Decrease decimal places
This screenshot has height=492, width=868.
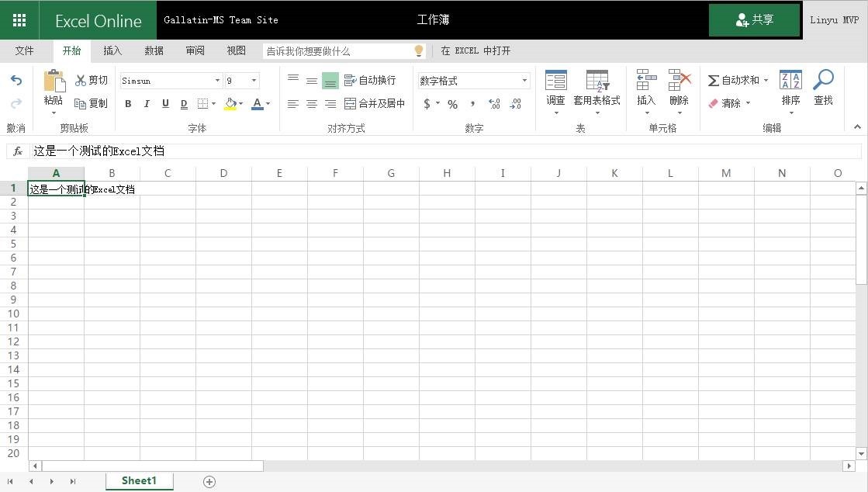coord(515,104)
